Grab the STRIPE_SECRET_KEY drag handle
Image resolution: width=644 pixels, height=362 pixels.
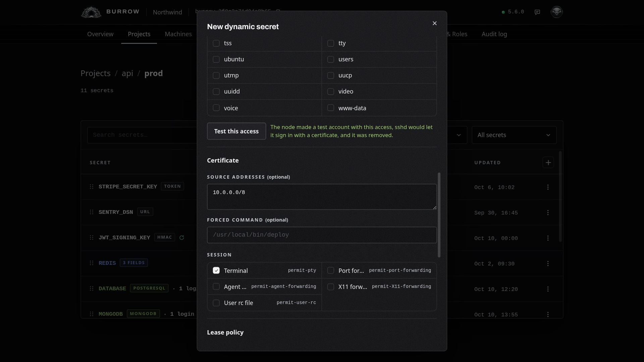(92, 186)
